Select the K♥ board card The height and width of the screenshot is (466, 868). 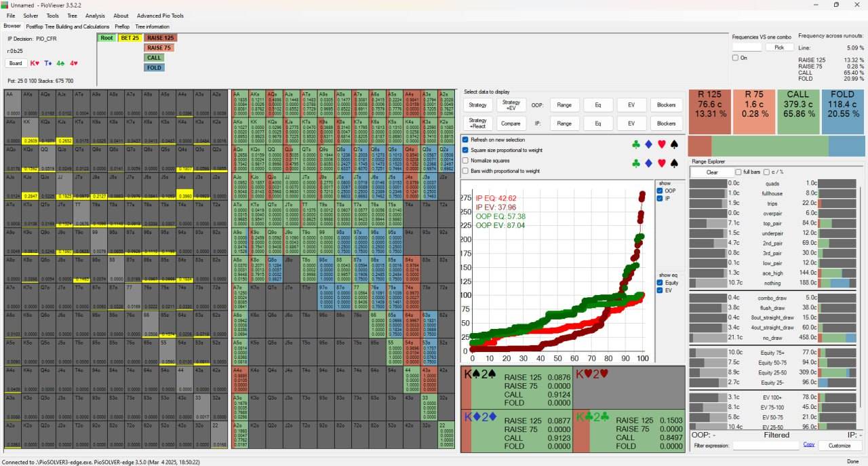point(34,63)
